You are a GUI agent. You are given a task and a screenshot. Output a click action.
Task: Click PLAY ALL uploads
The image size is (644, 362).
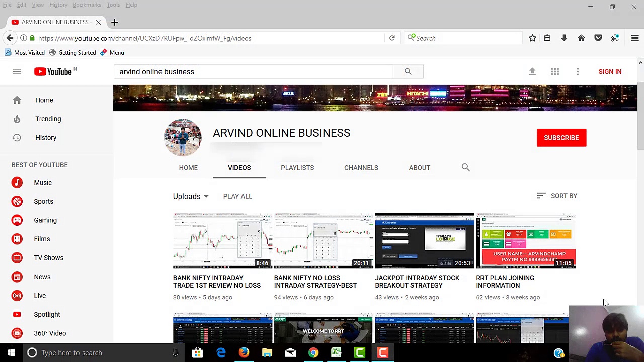pyautogui.click(x=237, y=196)
